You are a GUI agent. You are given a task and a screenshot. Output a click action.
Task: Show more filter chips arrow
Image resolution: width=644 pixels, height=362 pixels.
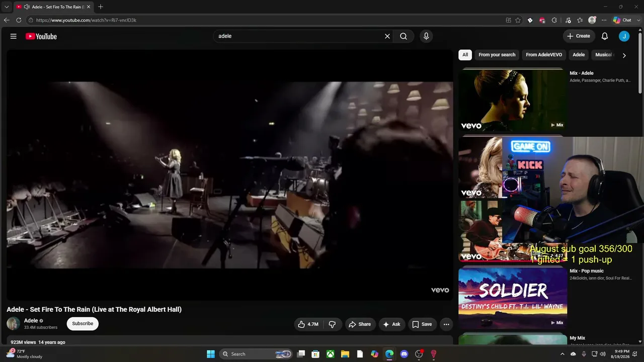[624, 55]
